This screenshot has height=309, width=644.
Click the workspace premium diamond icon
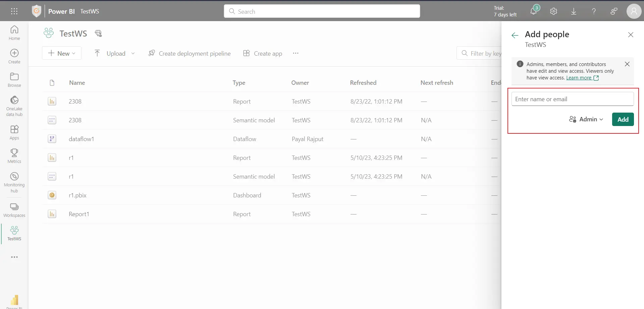coord(98,33)
